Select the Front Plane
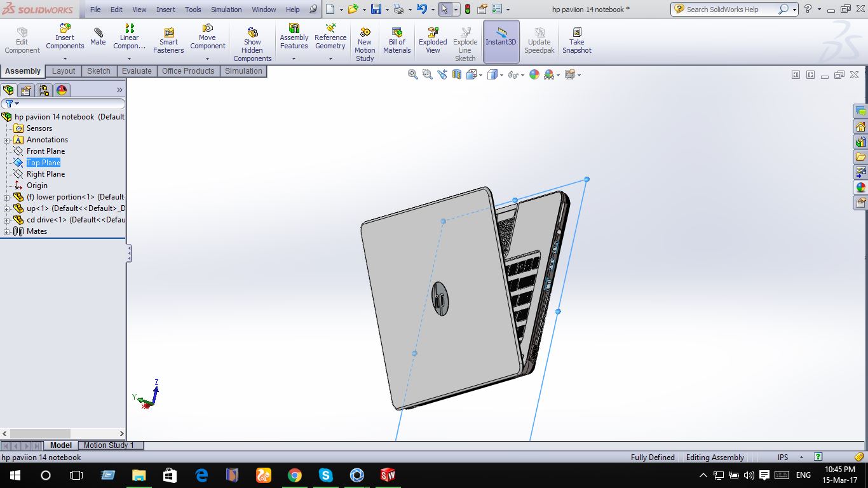This screenshot has width=868, height=488. 46,151
